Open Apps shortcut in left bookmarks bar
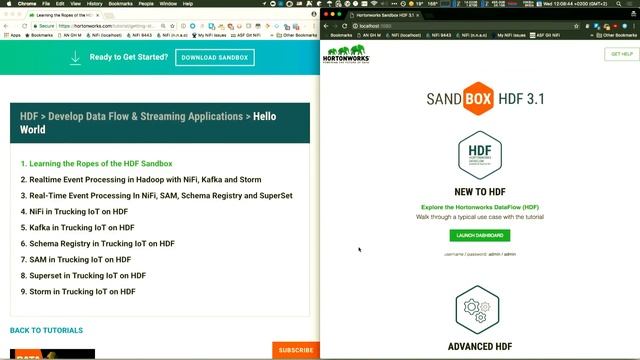The height and width of the screenshot is (360, 640). (x=12, y=36)
